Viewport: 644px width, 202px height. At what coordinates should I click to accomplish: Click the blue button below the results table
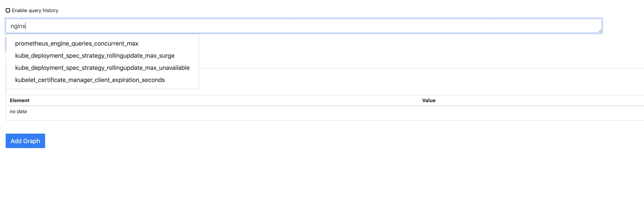point(25,141)
